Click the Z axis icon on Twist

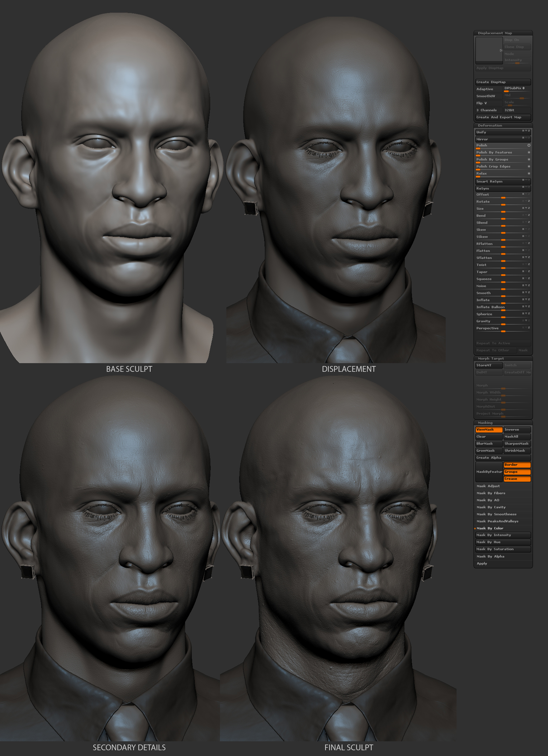(529, 264)
